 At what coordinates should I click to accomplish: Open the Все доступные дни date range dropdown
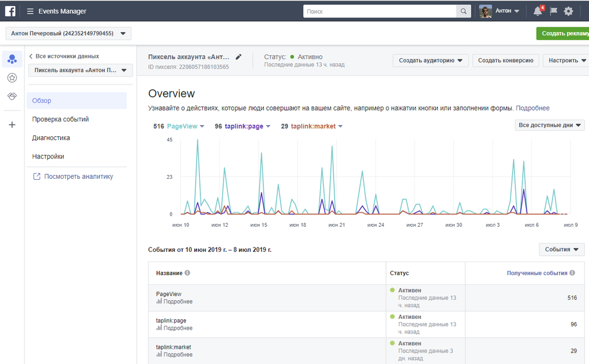(x=550, y=125)
